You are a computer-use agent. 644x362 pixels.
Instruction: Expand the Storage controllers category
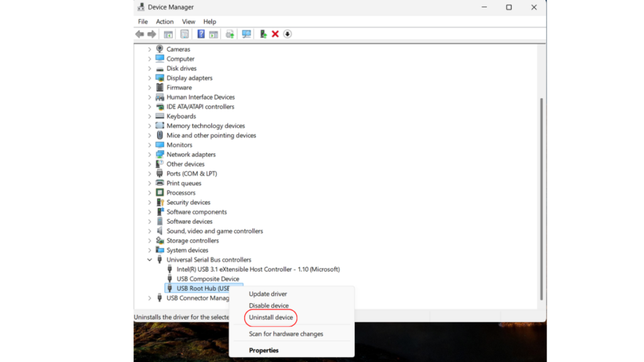pos(150,241)
